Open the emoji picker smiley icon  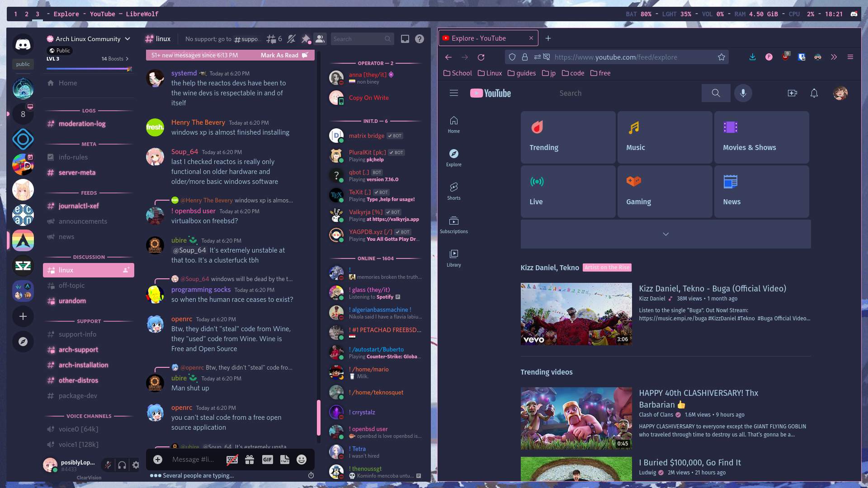pos(302,460)
